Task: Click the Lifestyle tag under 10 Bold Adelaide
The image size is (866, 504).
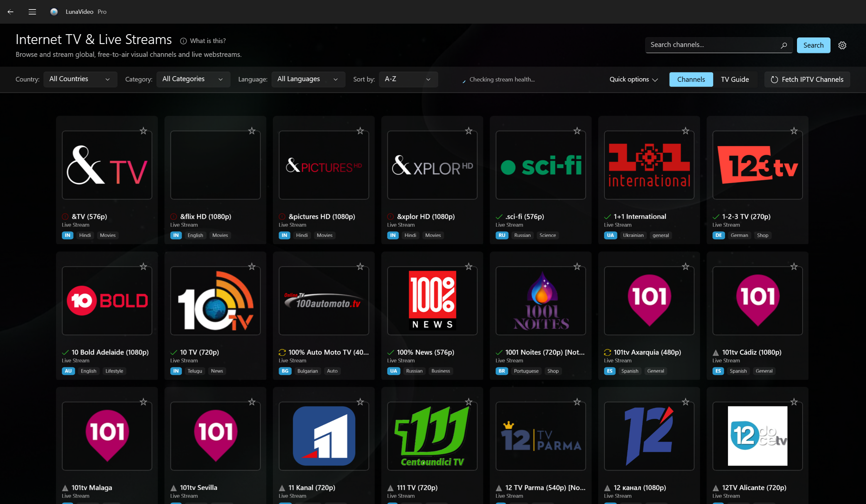Action: coord(114,371)
